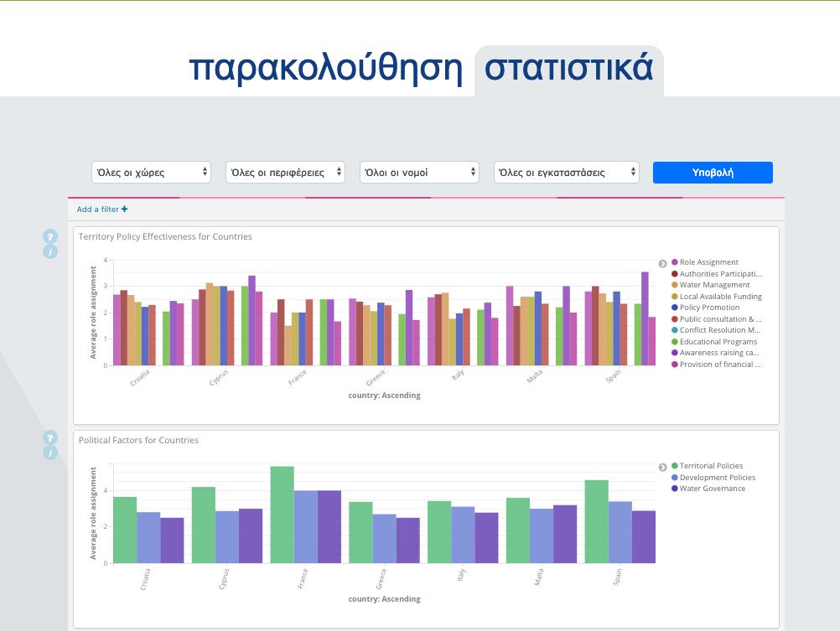Click blue Development Policies bar for Greece
Viewport: 840px width, 631px height.
tap(384, 539)
